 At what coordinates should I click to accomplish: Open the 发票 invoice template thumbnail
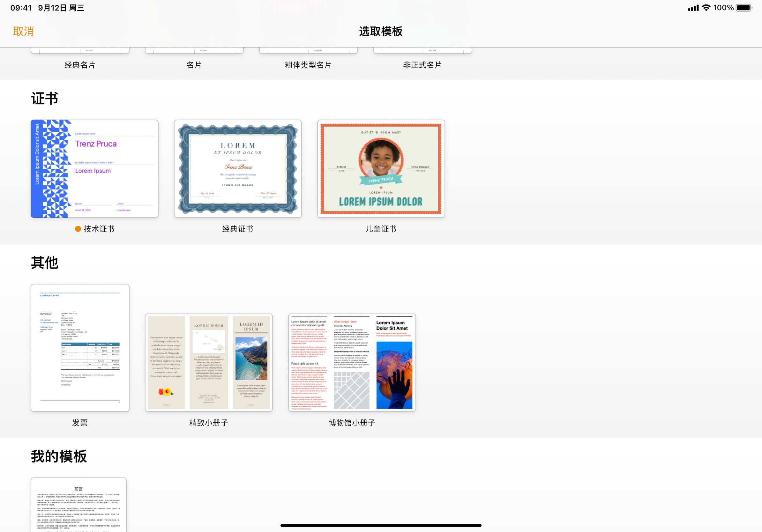click(80, 348)
